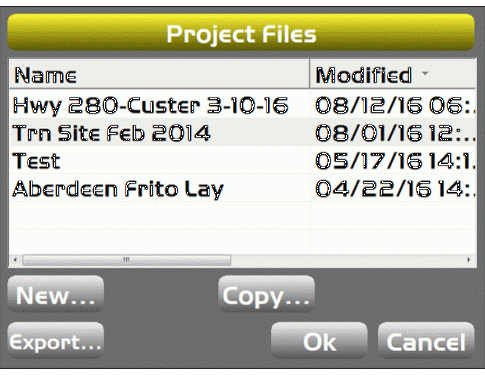The height and width of the screenshot is (375, 485).
Task: Click the empty scrollbar track beside the thumb
Action: (x=347, y=260)
